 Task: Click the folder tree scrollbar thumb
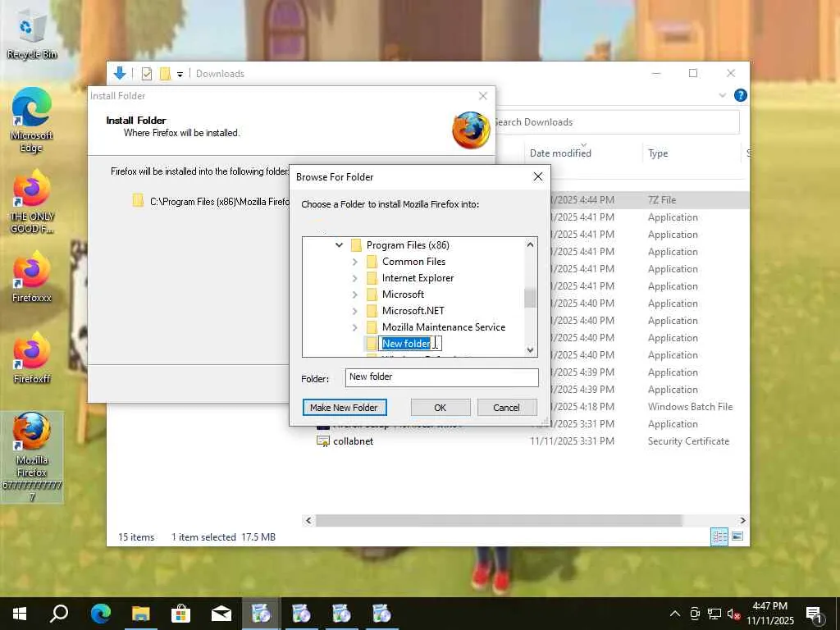(x=530, y=298)
